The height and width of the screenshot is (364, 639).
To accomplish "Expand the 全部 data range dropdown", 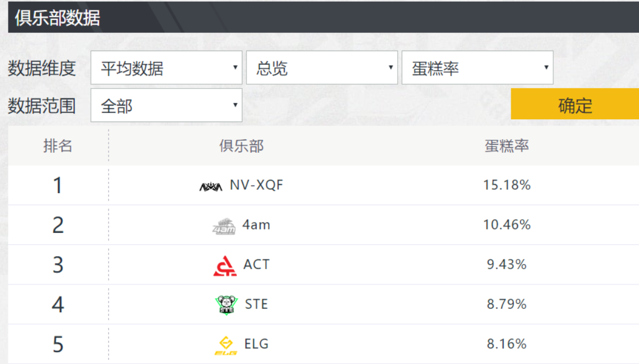I will click(x=166, y=105).
